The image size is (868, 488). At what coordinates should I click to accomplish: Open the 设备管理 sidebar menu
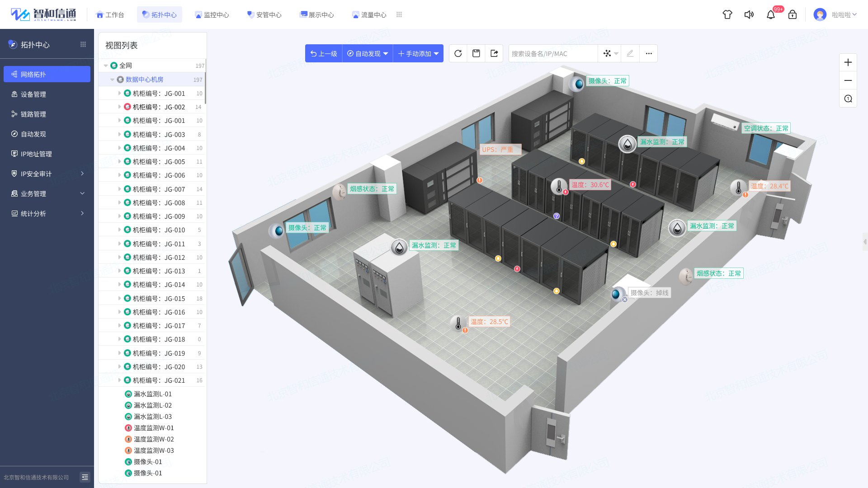click(33, 94)
